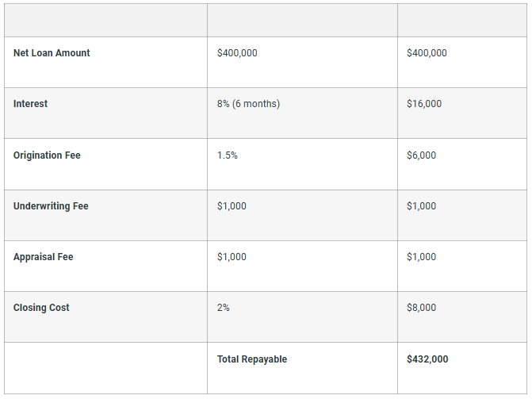Click last-column $400,000 in Net Loan Amount row

coord(427,53)
